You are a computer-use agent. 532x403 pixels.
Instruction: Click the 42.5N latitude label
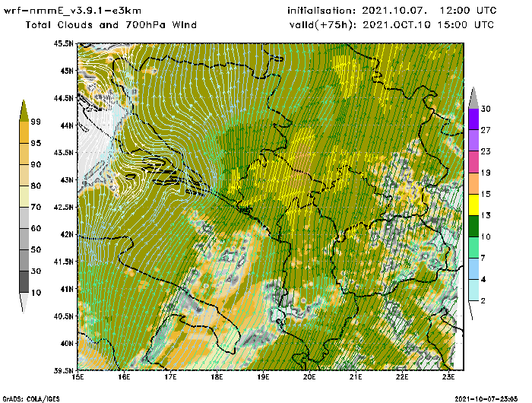coord(63,207)
